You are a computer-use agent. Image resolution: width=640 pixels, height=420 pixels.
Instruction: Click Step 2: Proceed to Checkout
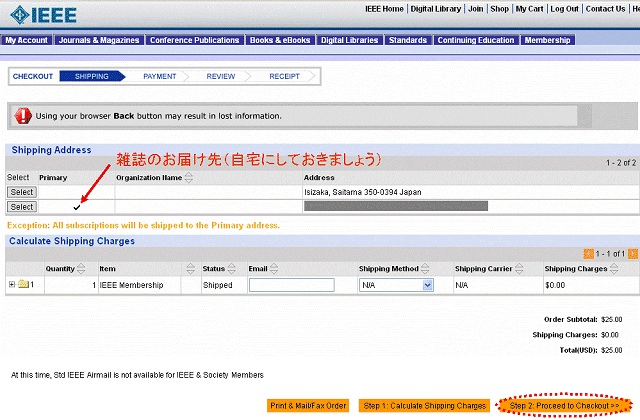coord(564,406)
